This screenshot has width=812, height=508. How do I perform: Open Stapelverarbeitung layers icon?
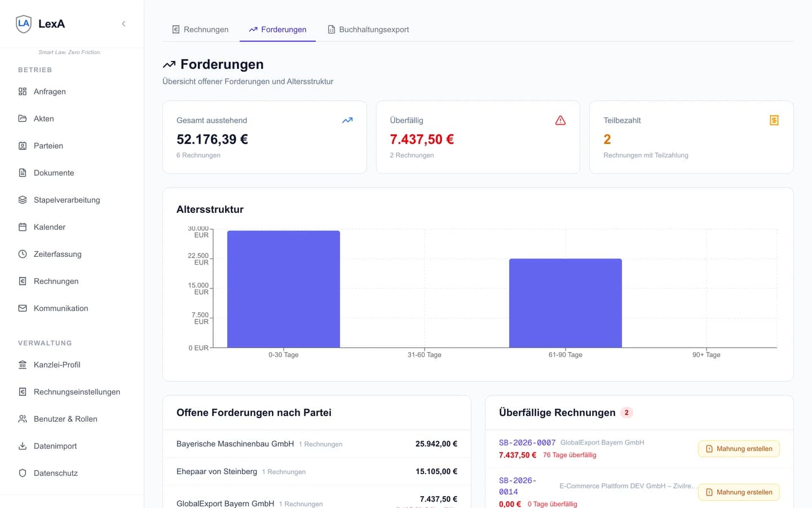23,200
